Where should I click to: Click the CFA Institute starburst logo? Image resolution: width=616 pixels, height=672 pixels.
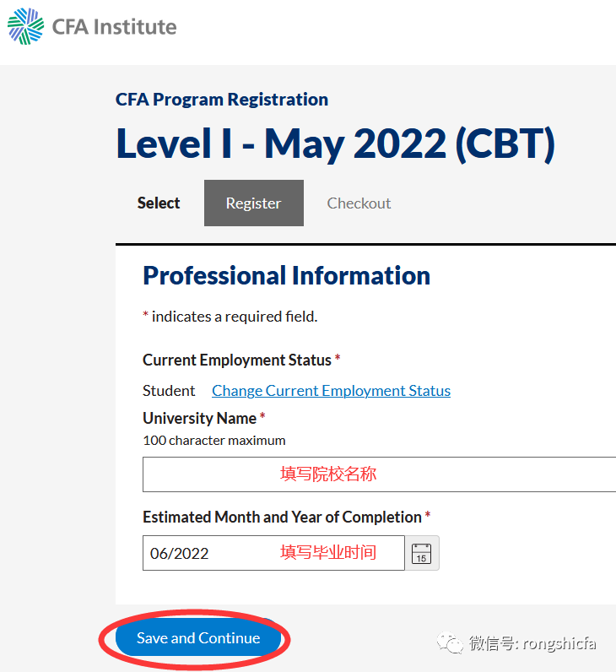[25, 26]
